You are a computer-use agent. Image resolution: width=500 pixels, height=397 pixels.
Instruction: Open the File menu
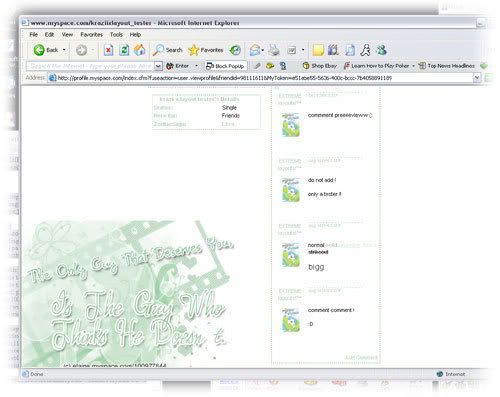tap(33, 35)
